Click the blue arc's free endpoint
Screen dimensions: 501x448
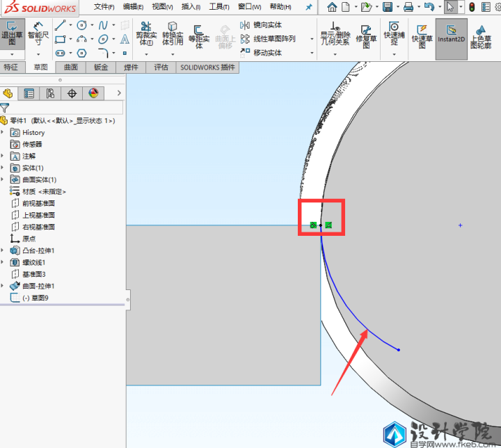[x=398, y=349]
